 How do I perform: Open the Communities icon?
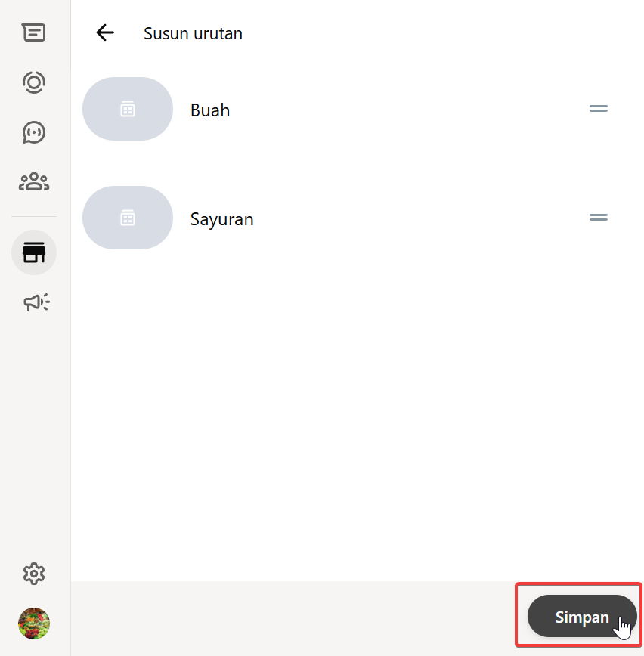click(34, 181)
